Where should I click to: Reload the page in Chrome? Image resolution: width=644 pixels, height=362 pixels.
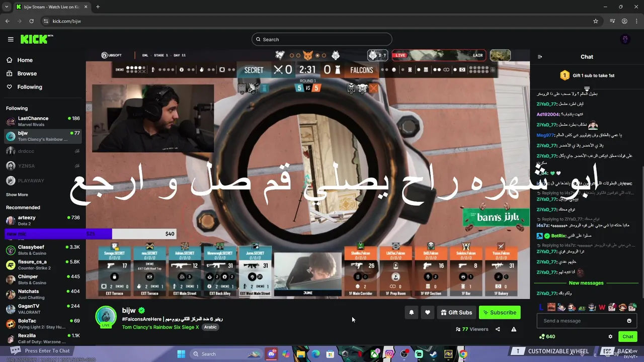pos(31,21)
